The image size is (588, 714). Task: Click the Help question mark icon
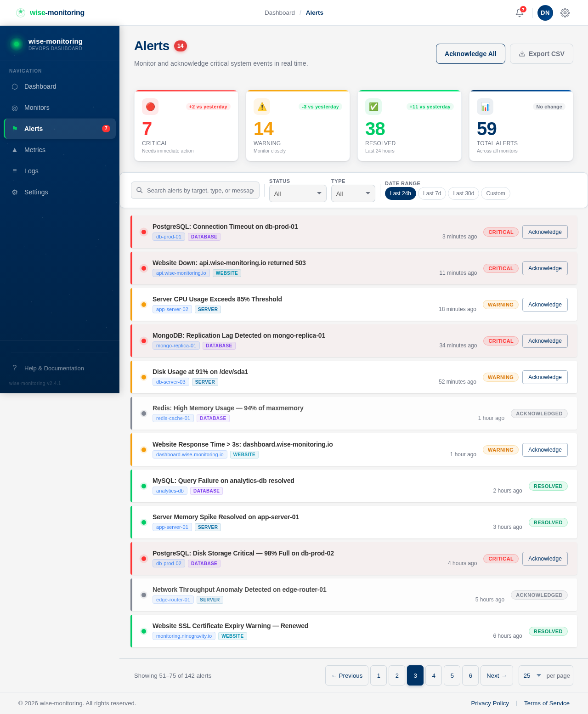14,368
